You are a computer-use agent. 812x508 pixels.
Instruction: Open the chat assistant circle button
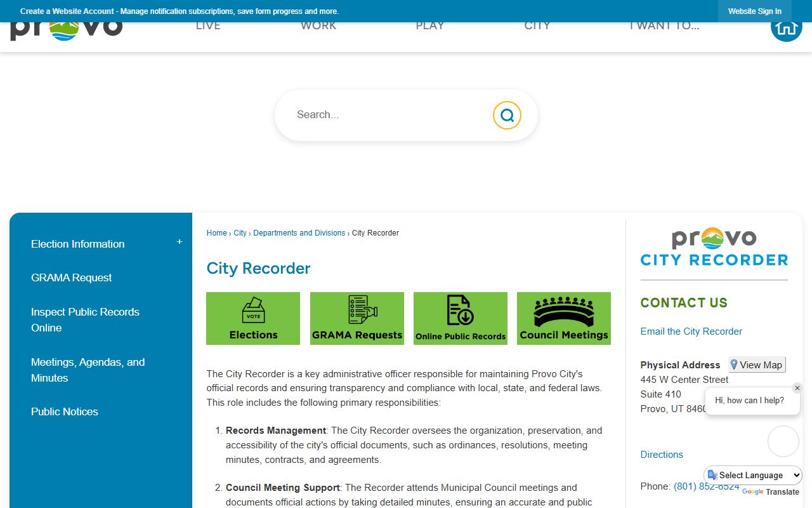[783, 441]
